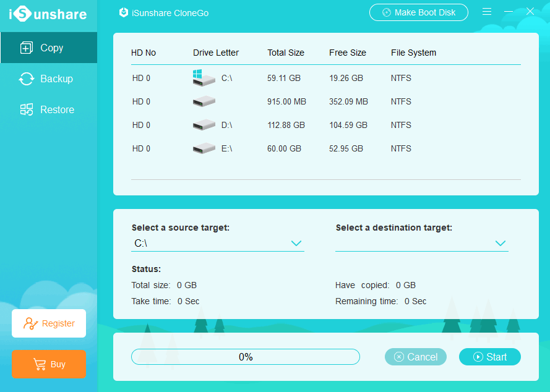Viewport: 550px width, 392px height.
Task: Switch to the Backup tab
Action: (x=49, y=79)
